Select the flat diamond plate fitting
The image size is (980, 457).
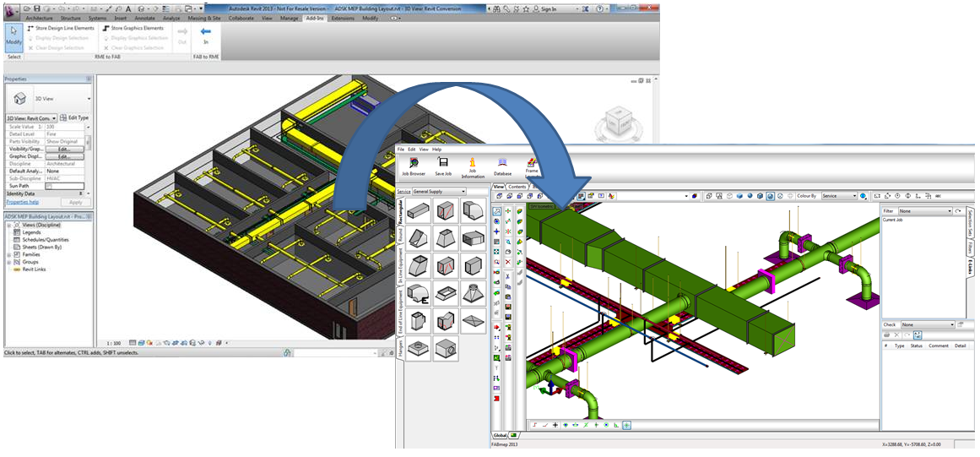474,320
